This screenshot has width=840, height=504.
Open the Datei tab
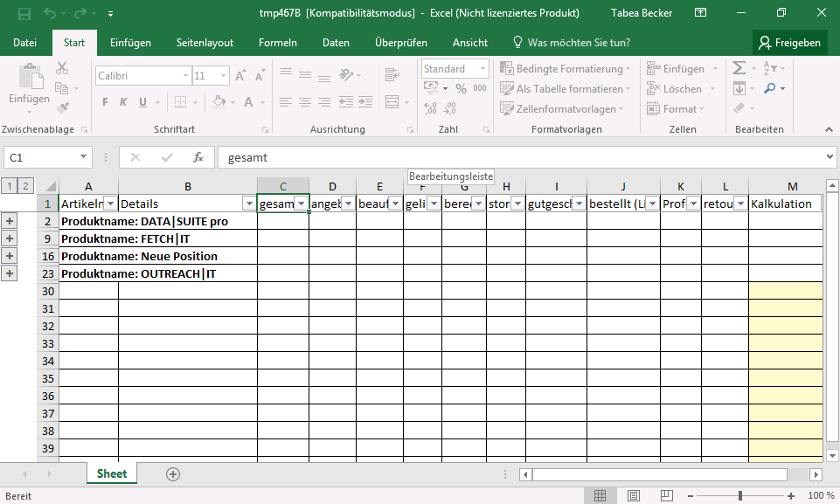coord(24,43)
